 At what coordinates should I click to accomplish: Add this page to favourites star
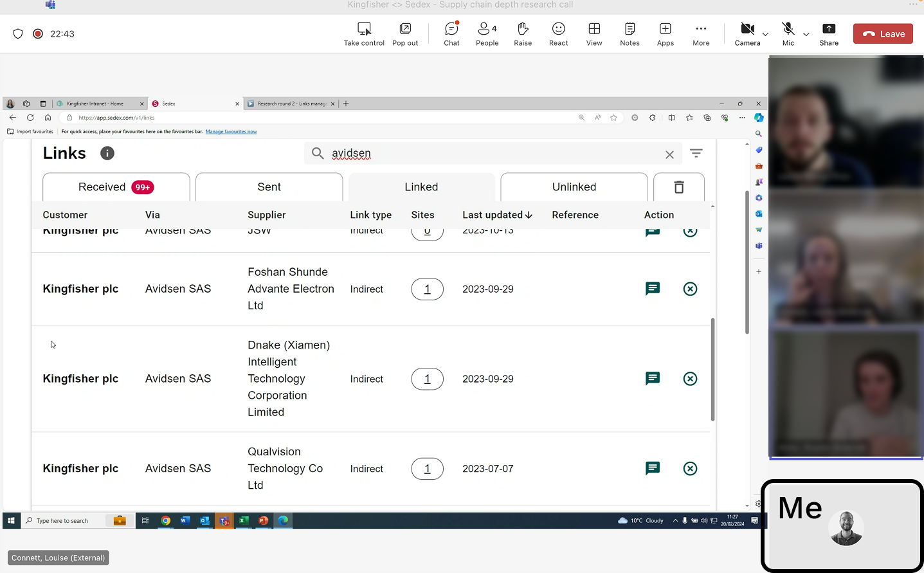click(x=613, y=118)
